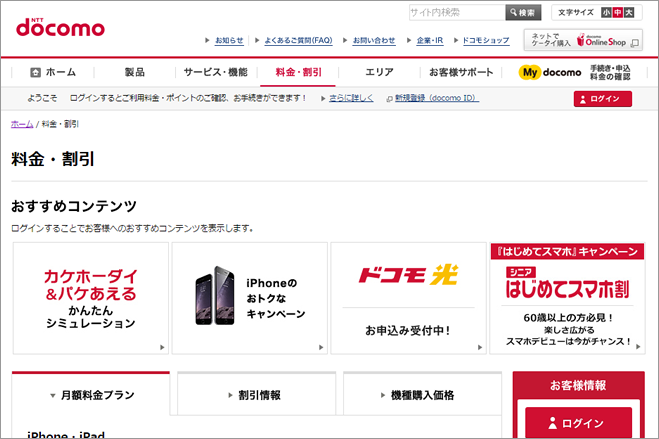Set text size to 中
Screen dimensions: 659x439
click(617, 13)
